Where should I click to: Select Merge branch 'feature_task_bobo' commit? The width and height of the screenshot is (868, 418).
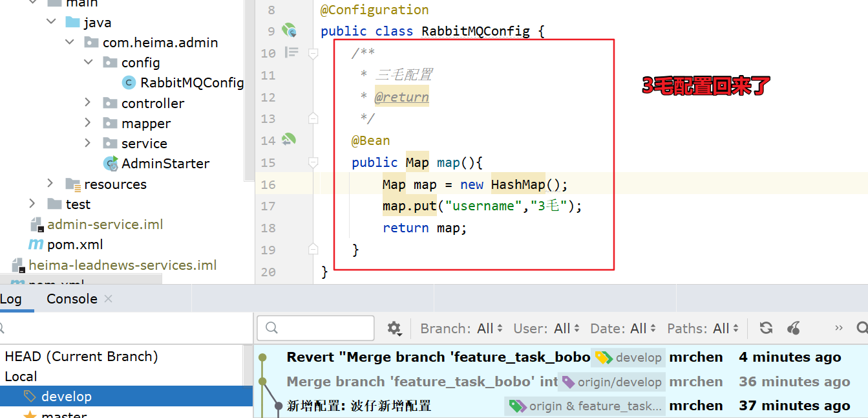560,382
